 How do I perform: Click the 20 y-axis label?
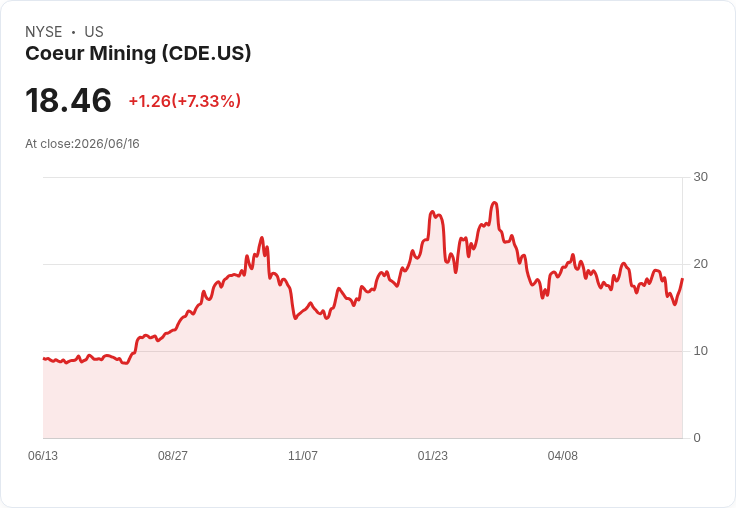pos(700,264)
